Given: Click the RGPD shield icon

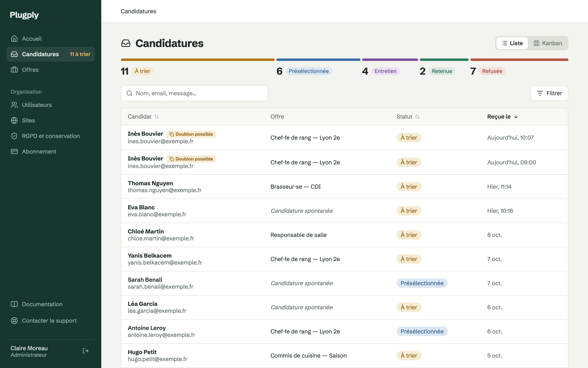Looking at the screenshot, I should tap(14, 136).
